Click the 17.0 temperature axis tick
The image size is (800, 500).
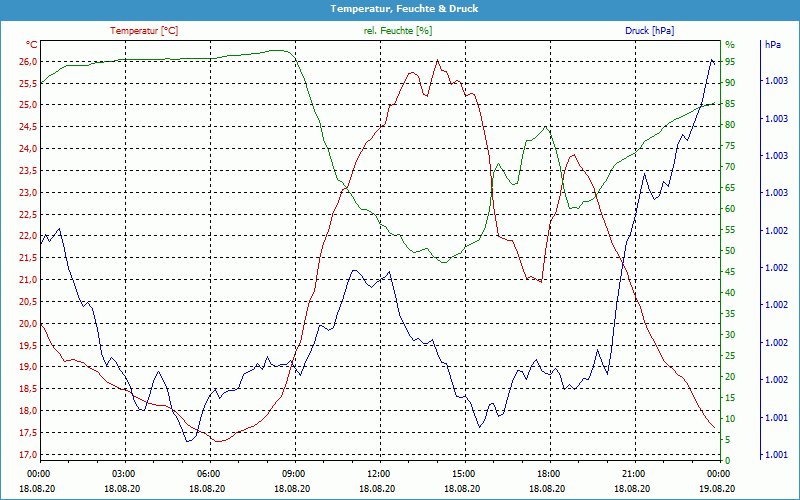pyautogui.click(x=27, y=455)
